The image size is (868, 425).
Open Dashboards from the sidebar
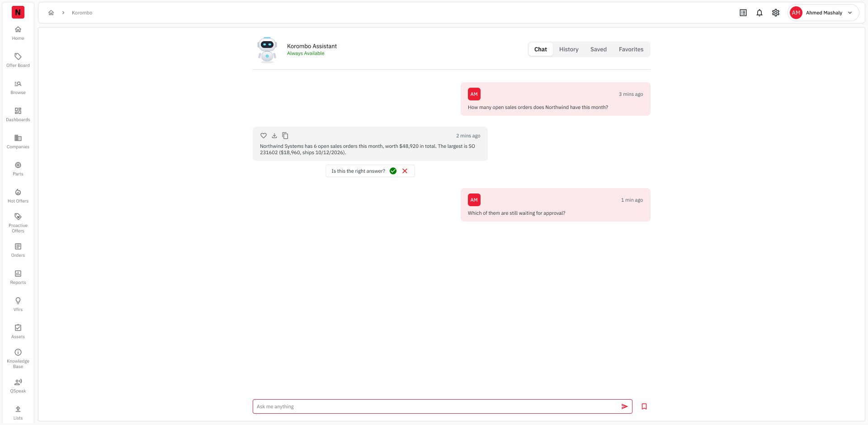(18, 115)
